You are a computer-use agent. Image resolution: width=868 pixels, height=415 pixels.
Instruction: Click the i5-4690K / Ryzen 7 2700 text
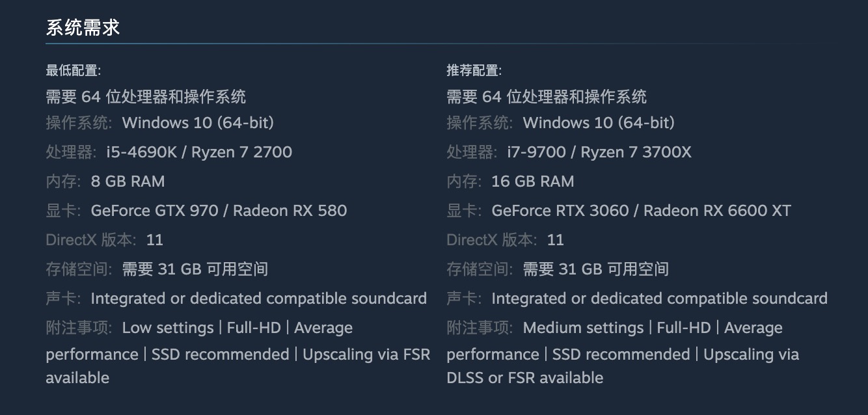tap(199, 152)
